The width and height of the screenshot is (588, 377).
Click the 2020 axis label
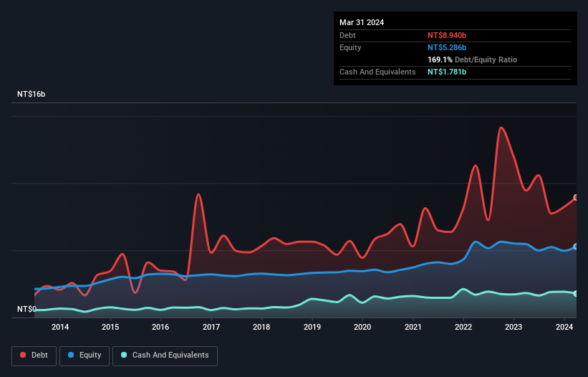click(x=362, y=327)
